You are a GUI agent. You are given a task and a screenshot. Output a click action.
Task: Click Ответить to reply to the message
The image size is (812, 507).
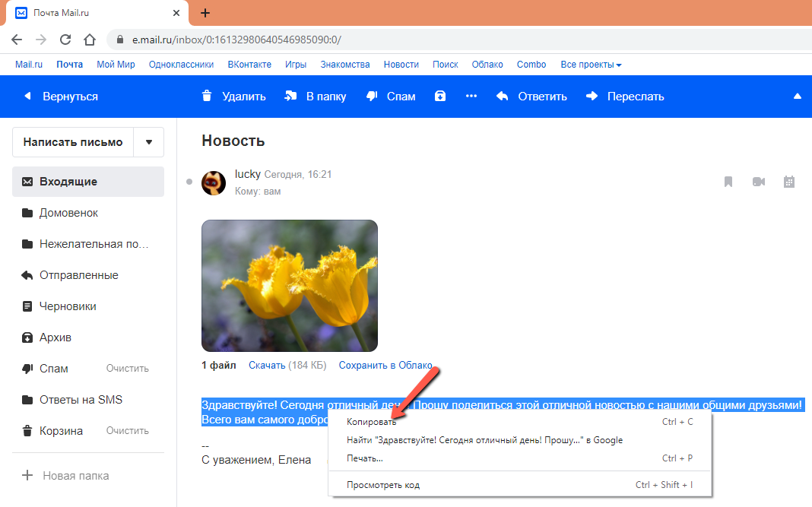tap(532, 97)
